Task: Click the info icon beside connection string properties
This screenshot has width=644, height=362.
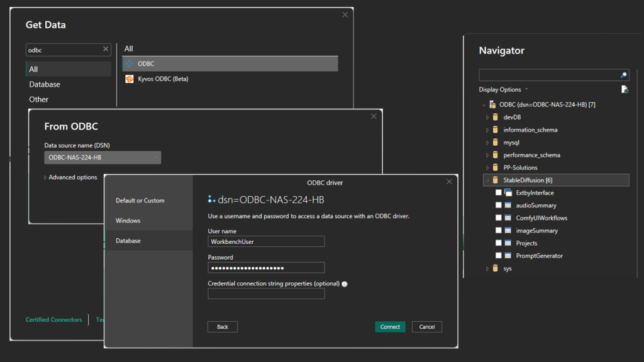Action: point(345,284)
